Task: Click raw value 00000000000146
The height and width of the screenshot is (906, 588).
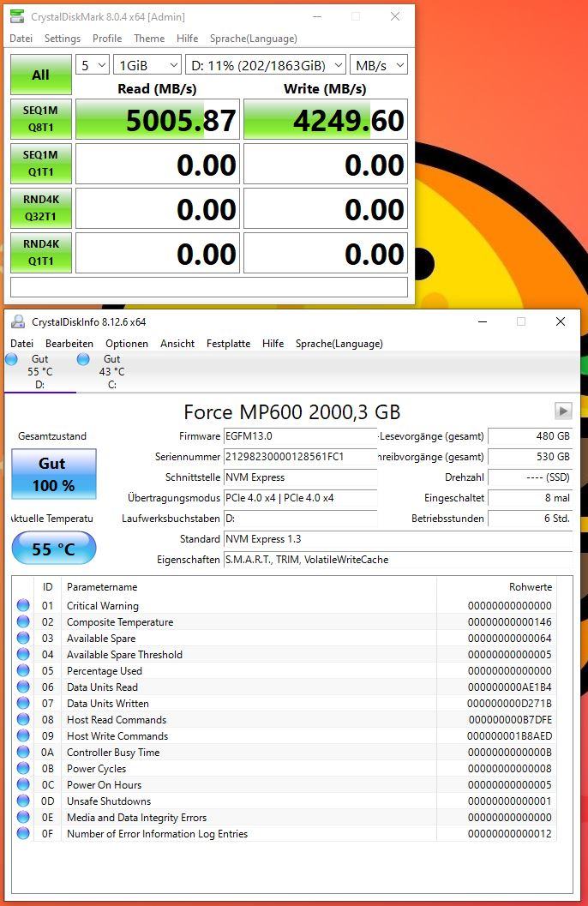Action: point(509,622)
